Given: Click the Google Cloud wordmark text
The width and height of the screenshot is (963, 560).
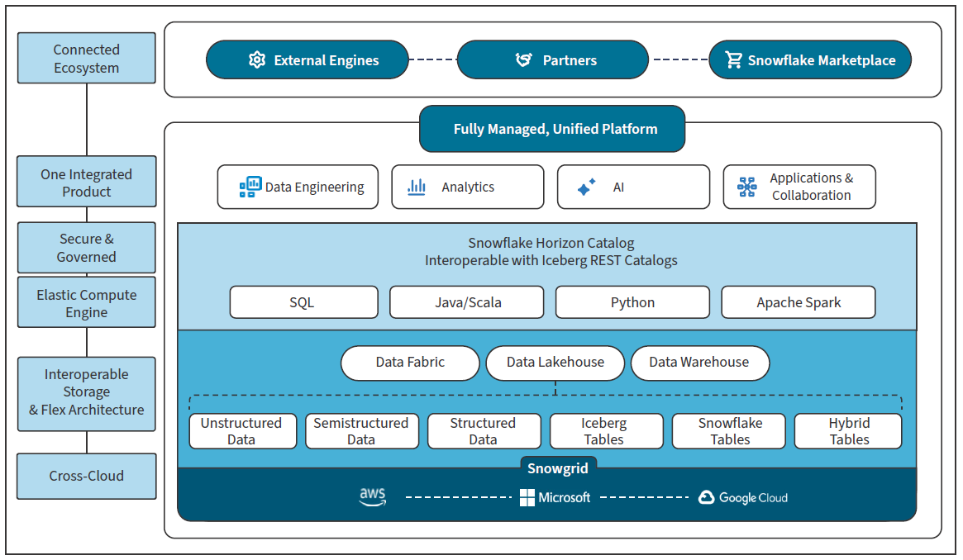Looking at the screenshot, I should pyautogui.click(x=754, y=497).
